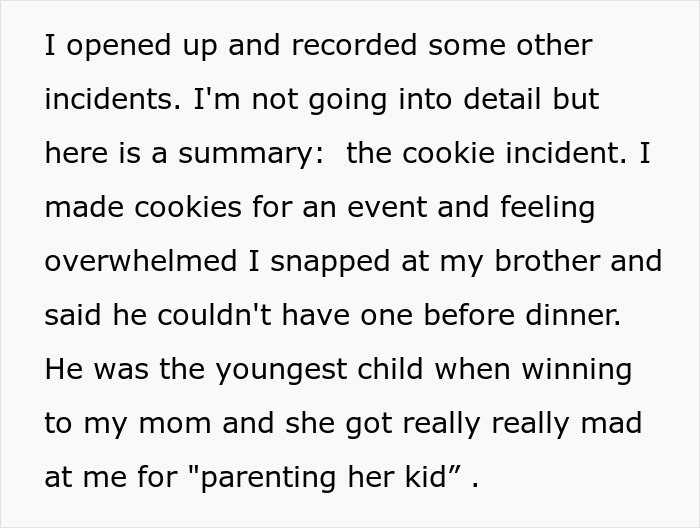This screenshot has height=528, width=700.
Task: Click the quoted phrase "parenting her kid"
Action: tap(331, 478)
